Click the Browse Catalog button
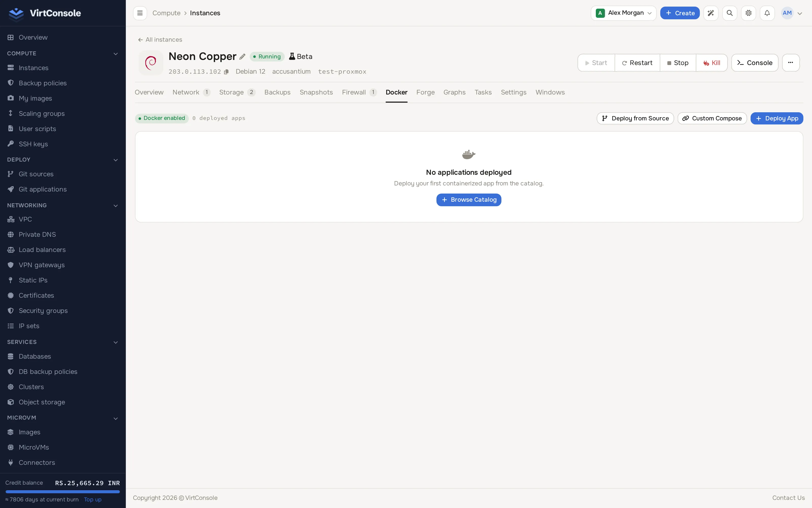 click(468, 200)
